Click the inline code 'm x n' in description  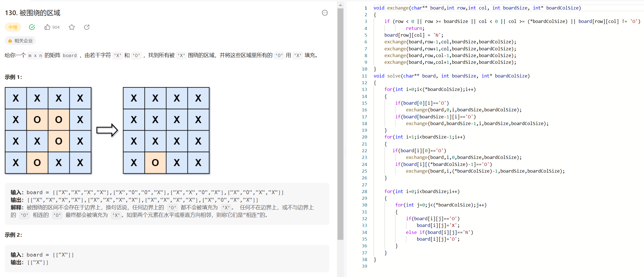(35, 55)
